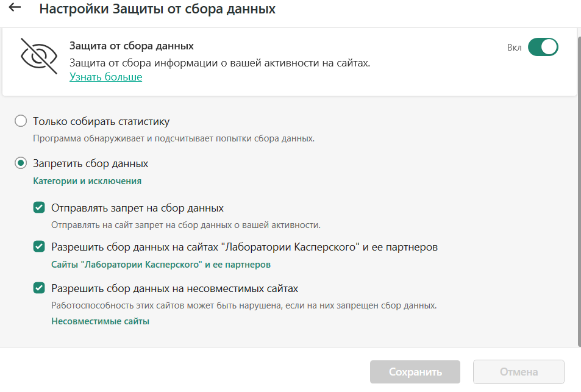Click the 'Только собирать статистику' label text
Screen dimensions: 581x392
pos(101,121)
